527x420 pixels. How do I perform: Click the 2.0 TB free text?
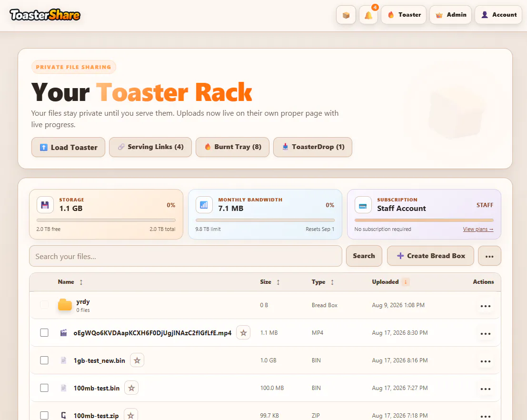49,229
